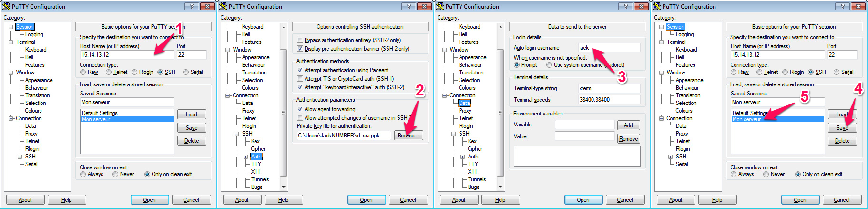Toggle 'Bypass authentication entirely' checkbox
868x209 pixels.
coord(300,40)
